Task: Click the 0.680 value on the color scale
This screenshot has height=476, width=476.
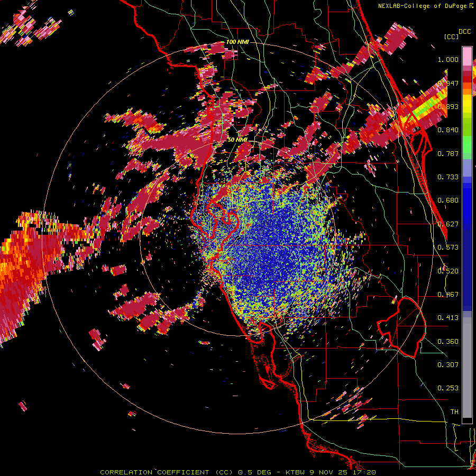Action: click(448, 200)
